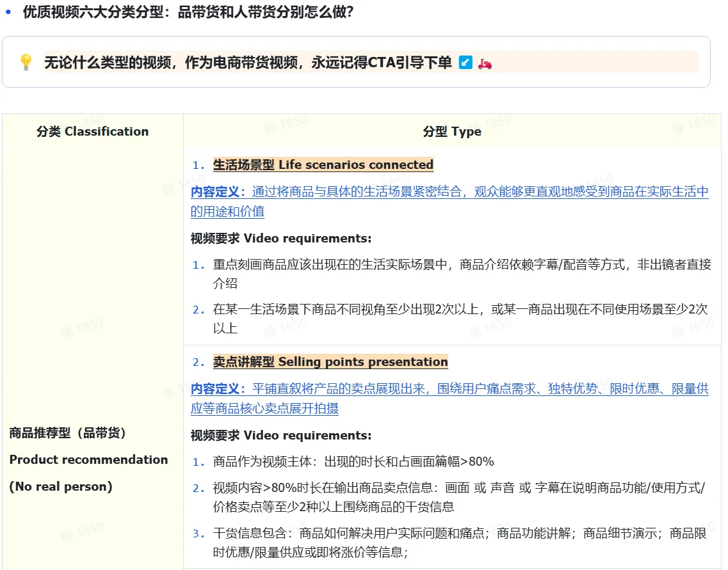Select the 商品推荐型（品带货）cell text
The width and height of the screenshot is (728, 570).
click(x=68, y=432)
